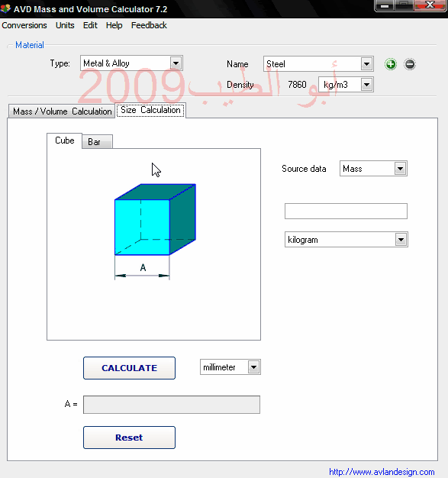The width and height of the screenshot is (448, 478).
Task: Open the Help menu
Action: (114, 25)
